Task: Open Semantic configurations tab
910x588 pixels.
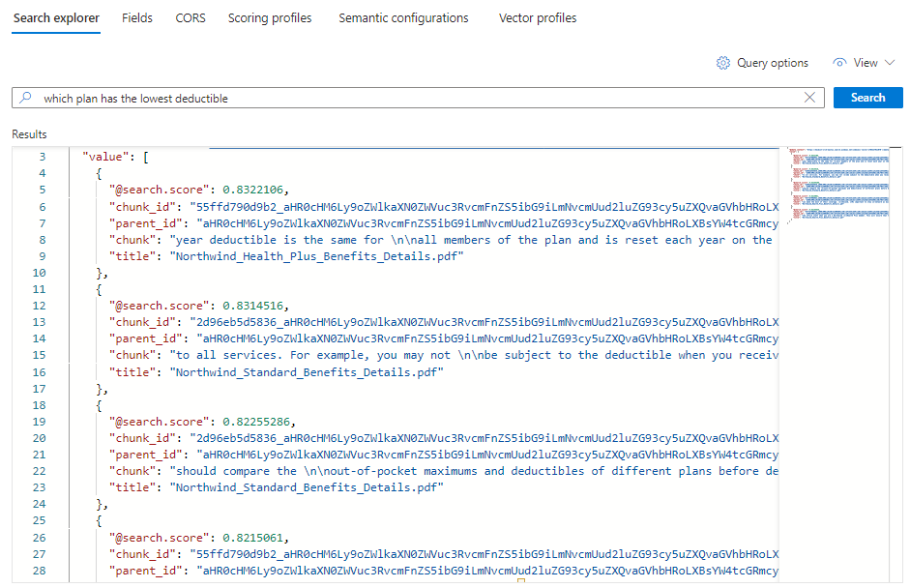Action: 403,18
